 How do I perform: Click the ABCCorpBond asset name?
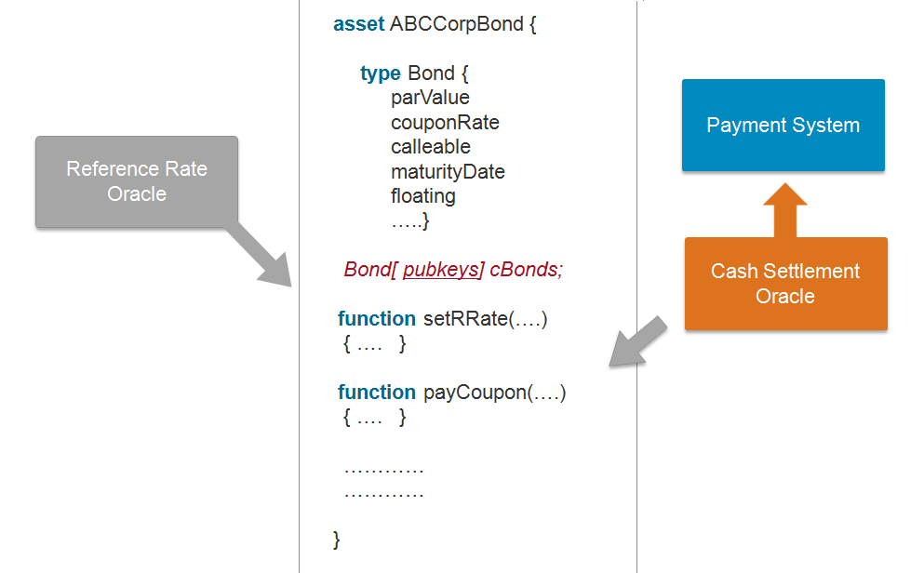point(456,24)
